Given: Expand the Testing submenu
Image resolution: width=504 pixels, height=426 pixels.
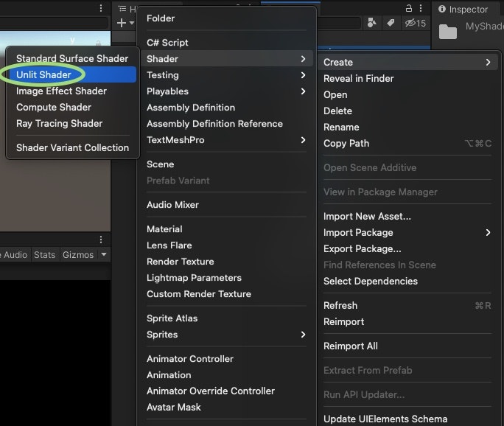Looking at the screenshot, I should 227,75.
